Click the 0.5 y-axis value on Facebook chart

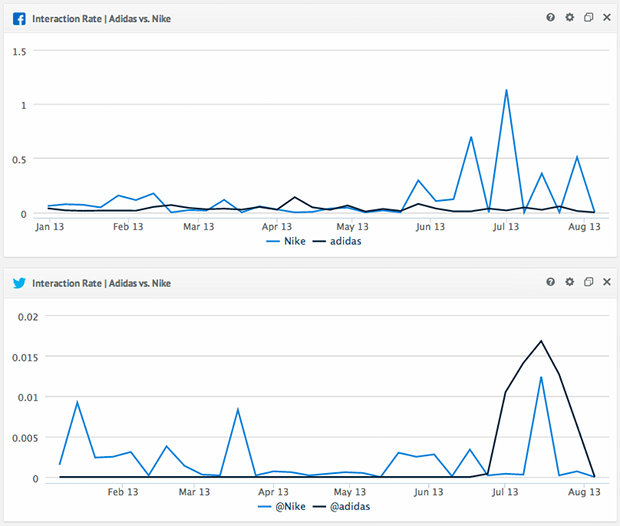point(19,160)
